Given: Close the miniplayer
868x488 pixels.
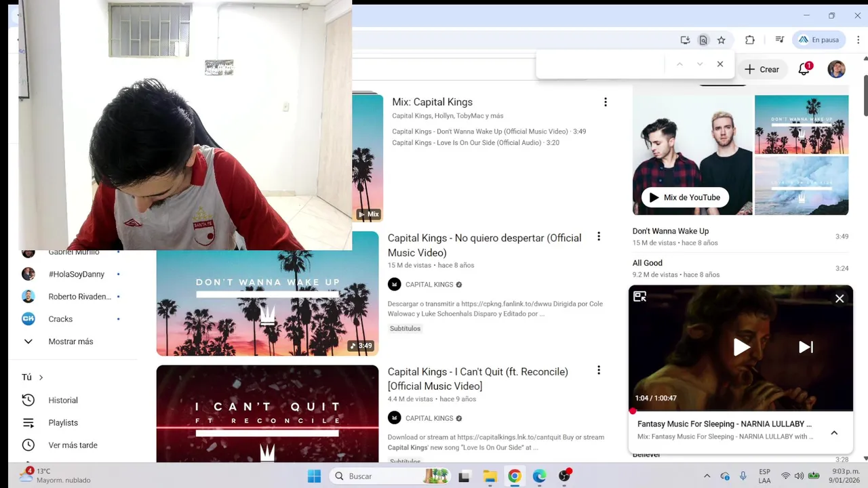Looking at the screenshot, I should tap(840, 298).
